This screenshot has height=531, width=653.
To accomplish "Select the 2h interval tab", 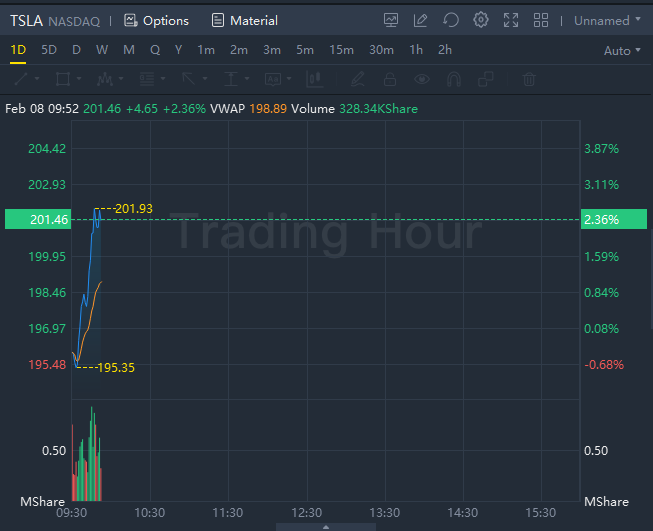I will coord(445,50).
